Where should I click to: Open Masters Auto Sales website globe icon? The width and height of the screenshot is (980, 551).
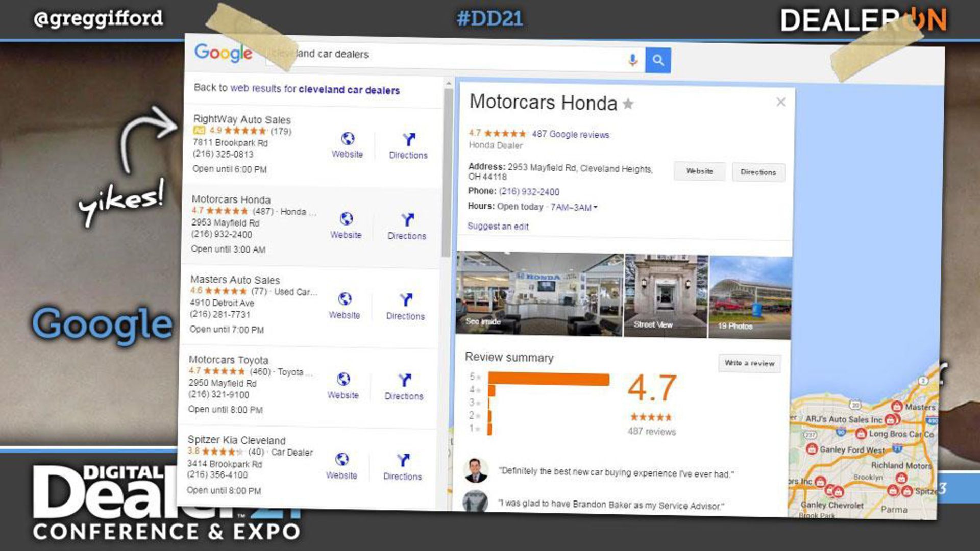pyautogui.click(x=345, y=299)
